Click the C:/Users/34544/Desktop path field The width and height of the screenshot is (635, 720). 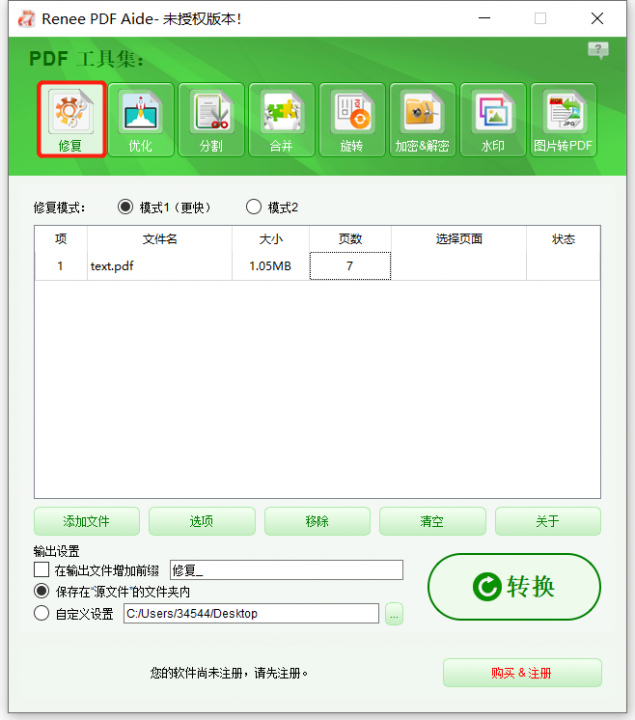pos(251,613)
